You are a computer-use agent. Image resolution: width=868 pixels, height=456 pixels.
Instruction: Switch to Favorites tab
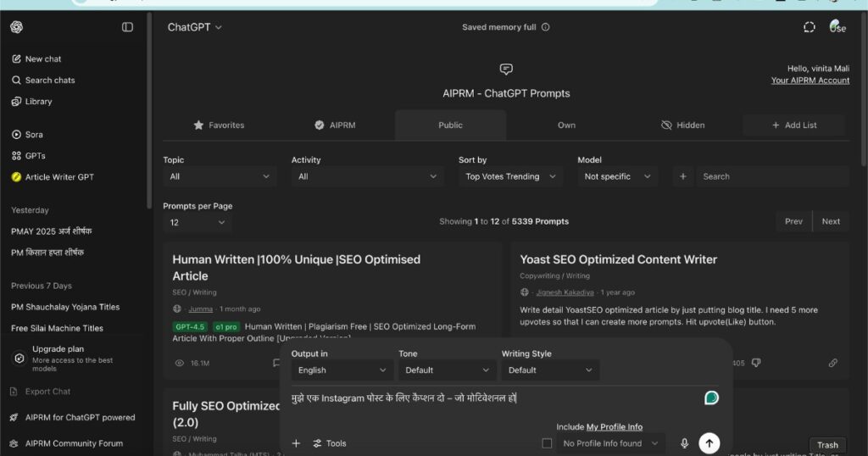(x=219, y=125)
